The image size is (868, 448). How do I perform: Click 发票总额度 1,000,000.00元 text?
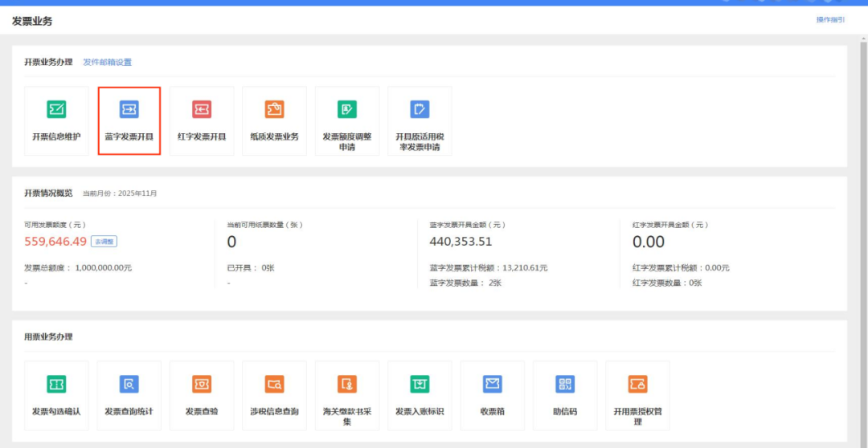point(78,267)
